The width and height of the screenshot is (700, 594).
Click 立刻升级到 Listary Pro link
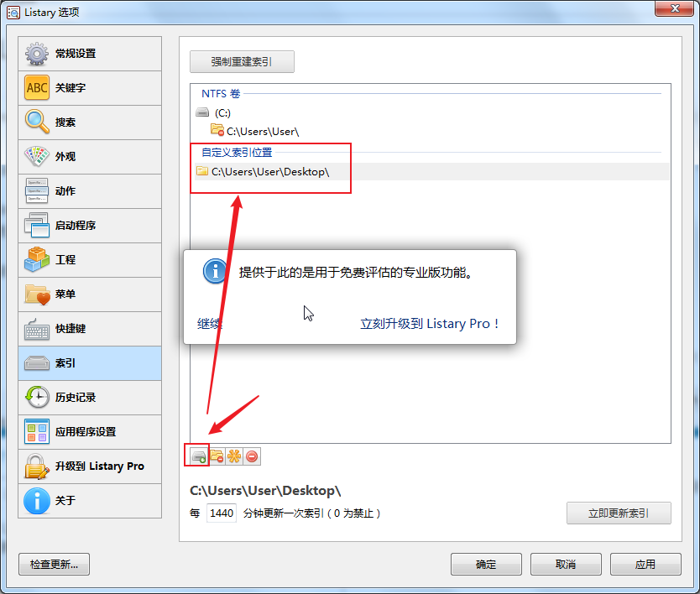click(x=429, y=324)
